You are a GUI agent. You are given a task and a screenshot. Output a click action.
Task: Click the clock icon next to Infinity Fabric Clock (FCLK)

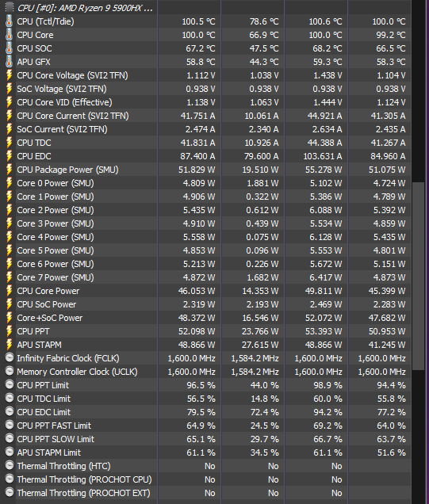pyautogui.click(x=10, y=357)
